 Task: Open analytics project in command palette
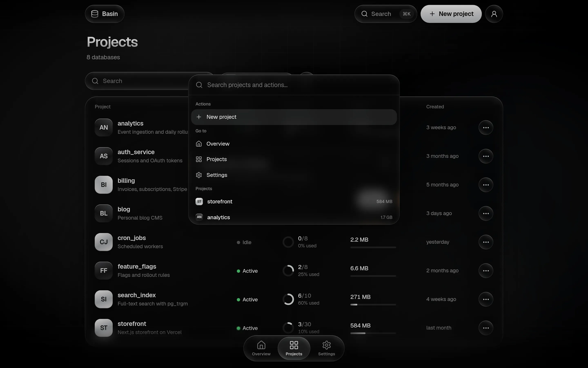(x=294, y=217)
